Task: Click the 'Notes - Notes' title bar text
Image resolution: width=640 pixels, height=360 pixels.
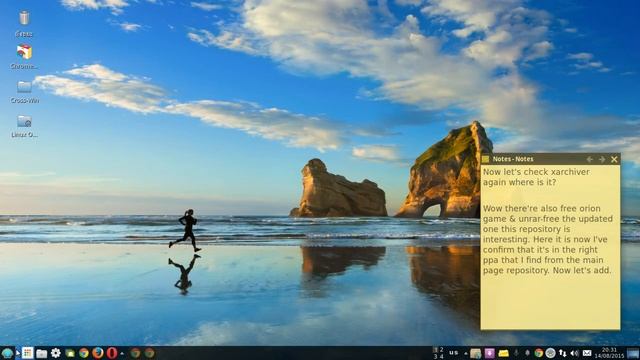Action: 513,159
